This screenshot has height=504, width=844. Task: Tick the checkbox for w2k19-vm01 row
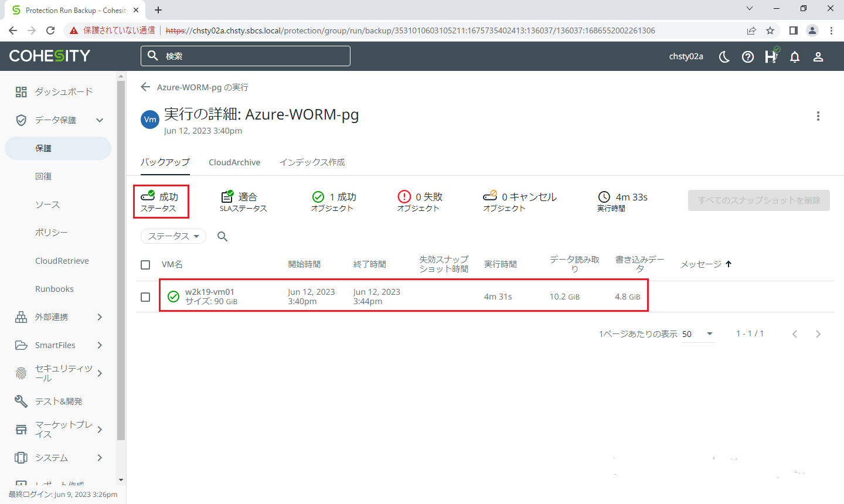coord(145,297)
